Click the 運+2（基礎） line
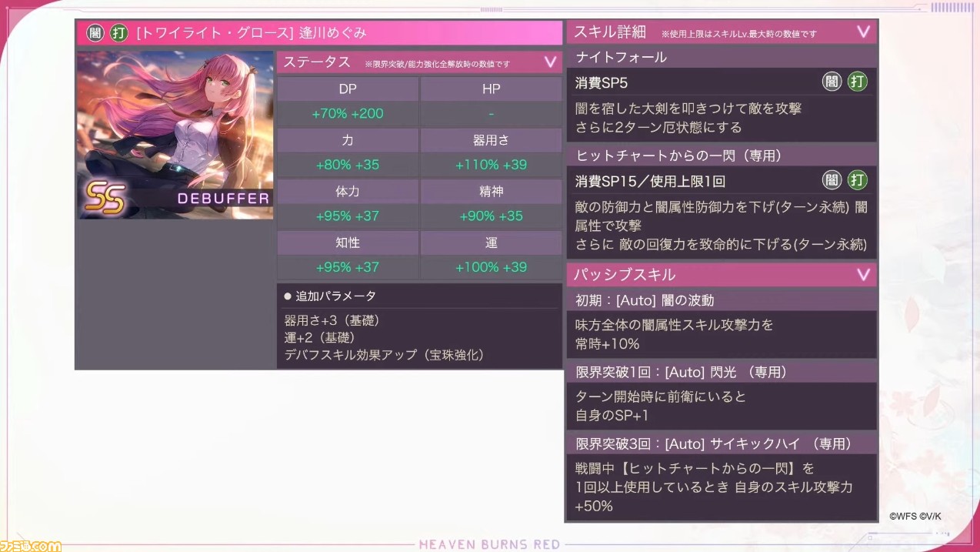The image size is (980, 552). point(319,337)
